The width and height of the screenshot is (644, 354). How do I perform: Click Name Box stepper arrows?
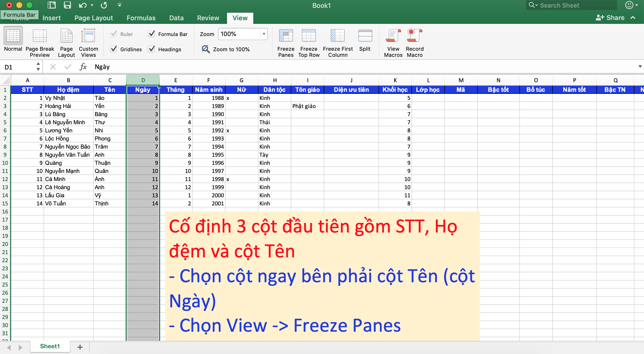point(38,67)
